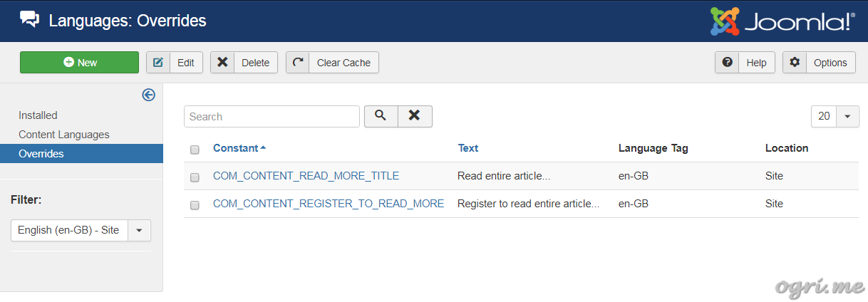The width and height of the screenshot is (868, 302).
Task: Toggle the select-all checkbox in table header
Action: tap(195, 150)
